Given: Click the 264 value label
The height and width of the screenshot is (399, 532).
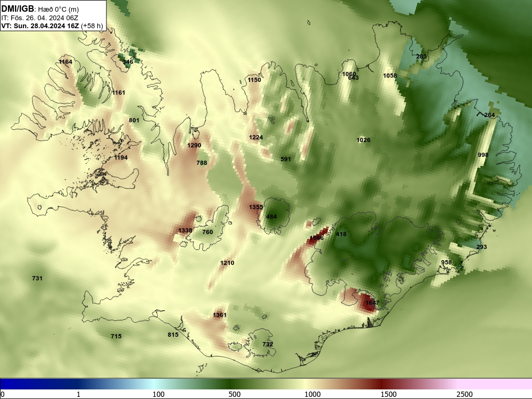Looking at the screenshot, I should 489,115.
